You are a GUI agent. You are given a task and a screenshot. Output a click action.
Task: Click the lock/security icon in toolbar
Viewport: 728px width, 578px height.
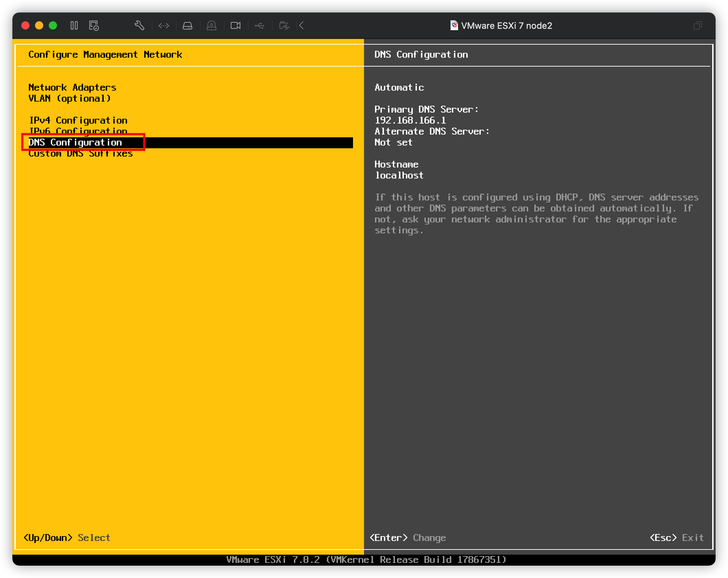(x=211, y=25)
